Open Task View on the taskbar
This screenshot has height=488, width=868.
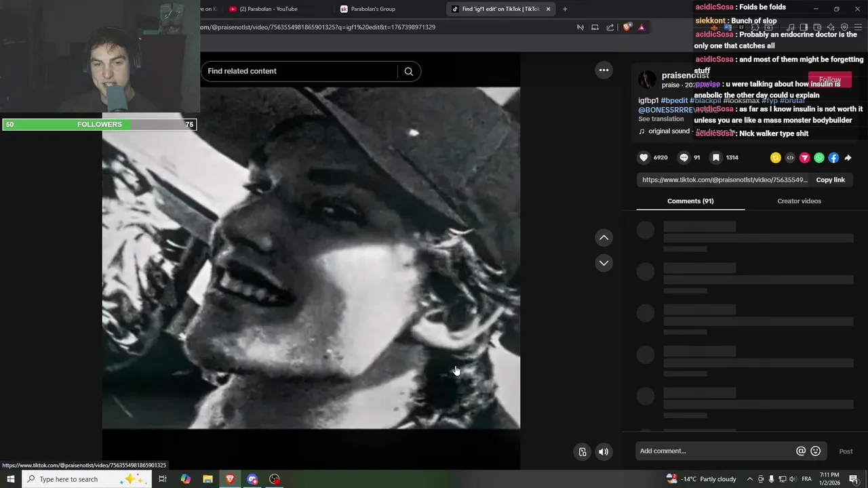tap(163, 479)
